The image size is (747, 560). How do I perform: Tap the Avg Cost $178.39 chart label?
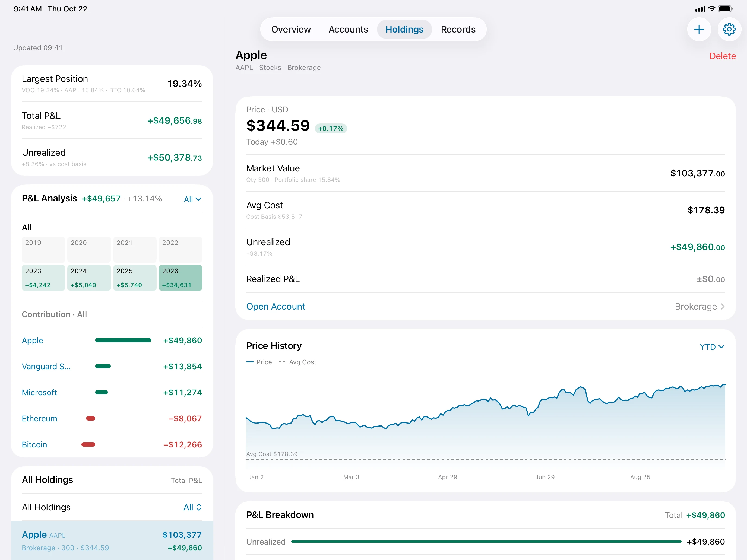point(272,454)
